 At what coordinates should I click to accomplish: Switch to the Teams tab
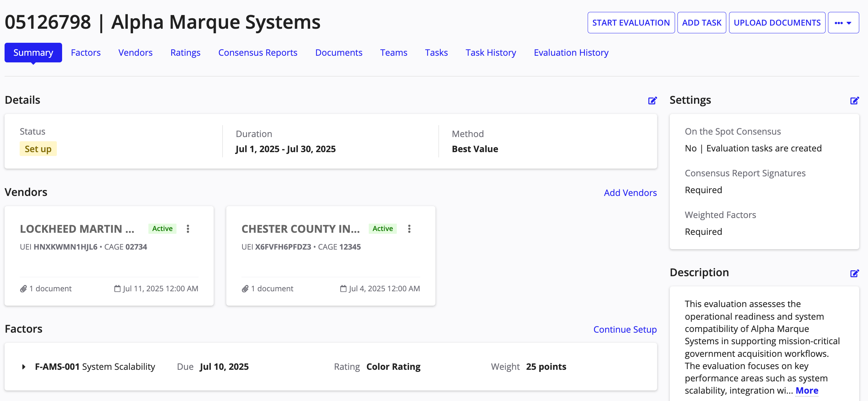pyautogui.click(x=394, y=53)
